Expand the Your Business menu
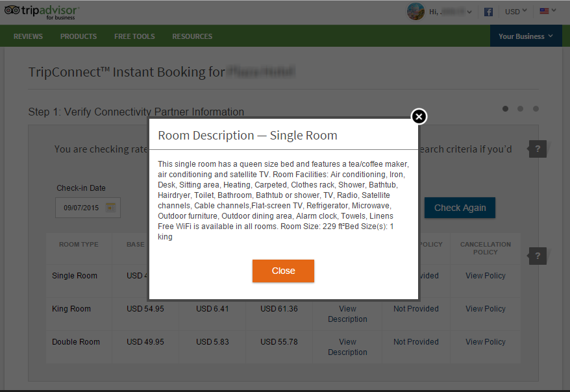The width and height of the screenshot is (570, 392). [526, 36]
